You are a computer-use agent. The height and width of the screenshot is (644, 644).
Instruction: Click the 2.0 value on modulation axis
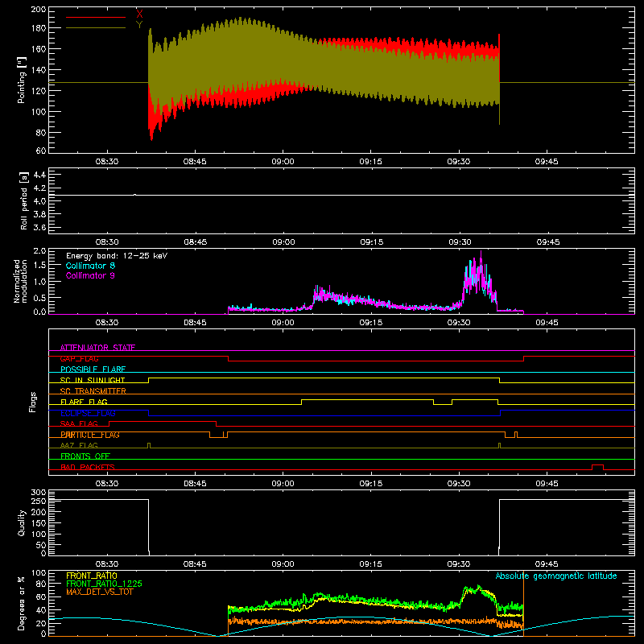click(39, 251)
